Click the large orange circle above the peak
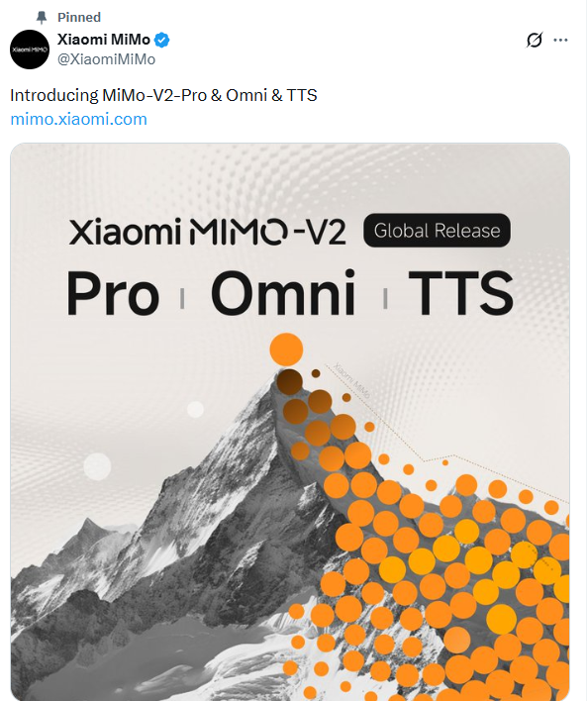This screenshot has width=588, height=701. (x=286, y=350)
